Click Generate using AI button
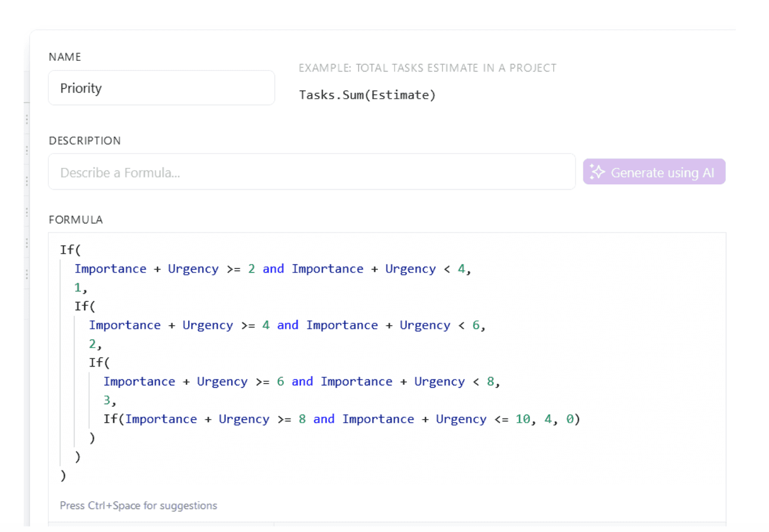The height and width of the screenshot is (532, 769). click(654, 172)
